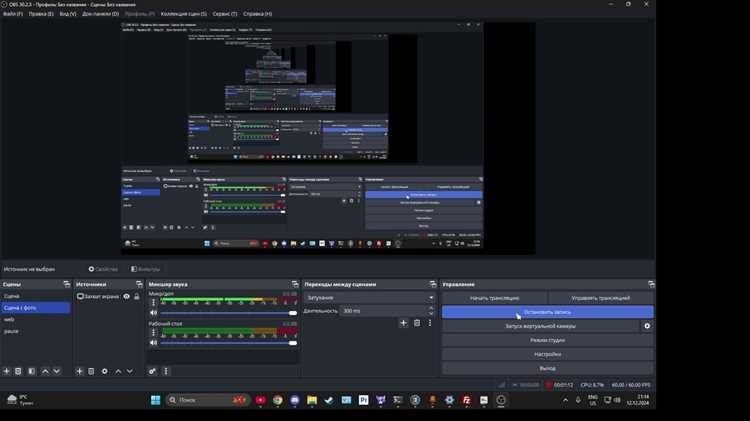Viewport: 750px width, 421px height.
Task: Move the scene down with the arrow in the Сцены toolbar
Action: 56,371
